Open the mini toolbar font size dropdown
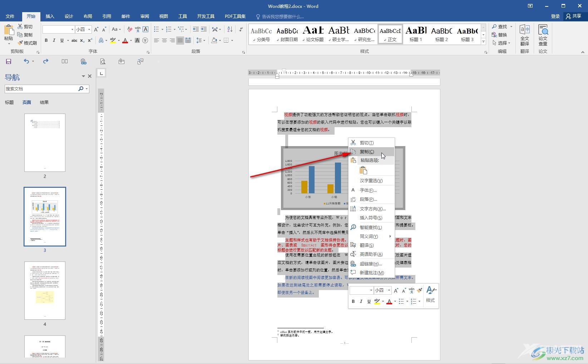The height and width of the screenshot is (364, 588). pos(389,290)
